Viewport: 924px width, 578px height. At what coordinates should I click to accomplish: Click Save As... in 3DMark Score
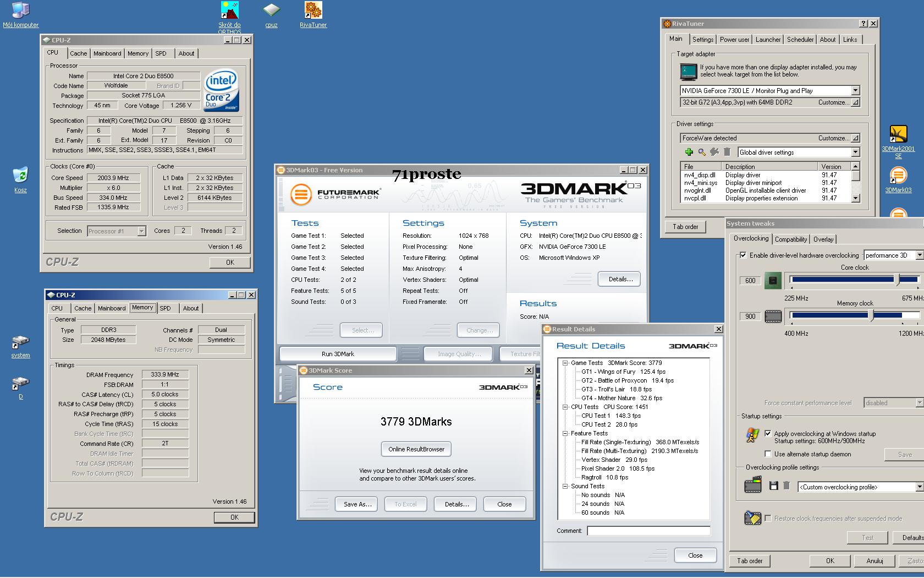[x=358, y=504]
